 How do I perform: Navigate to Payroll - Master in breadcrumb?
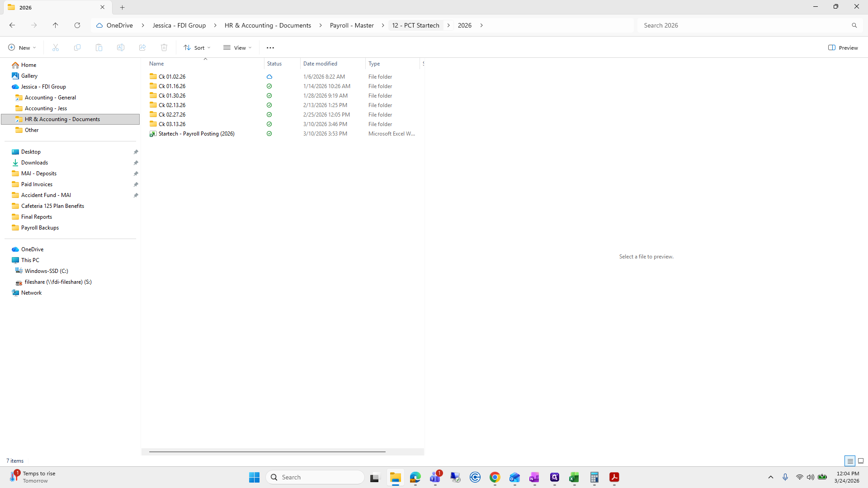[352, 25]
